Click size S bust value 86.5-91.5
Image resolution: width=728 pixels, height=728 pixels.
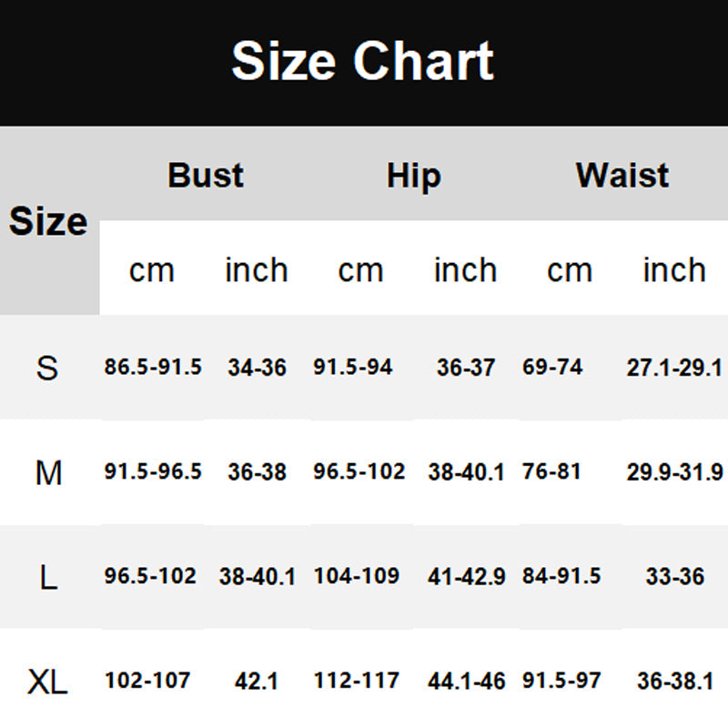pyautogui.click(x=153, y=368)
